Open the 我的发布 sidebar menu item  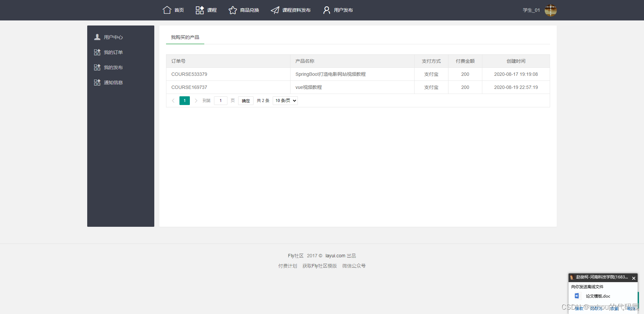113,67
